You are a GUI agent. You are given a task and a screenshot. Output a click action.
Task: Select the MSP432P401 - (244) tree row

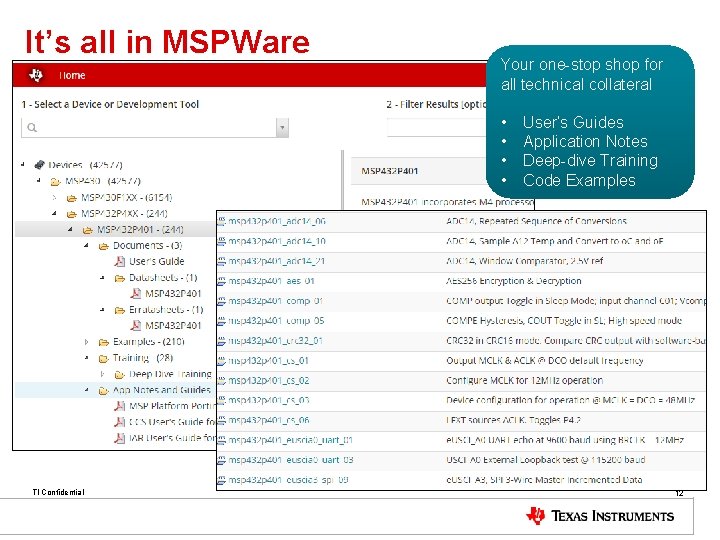(115, 229)
